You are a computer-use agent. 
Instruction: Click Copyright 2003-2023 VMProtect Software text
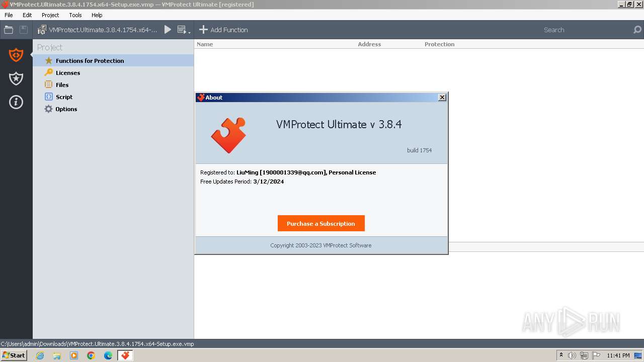[321, 245]
